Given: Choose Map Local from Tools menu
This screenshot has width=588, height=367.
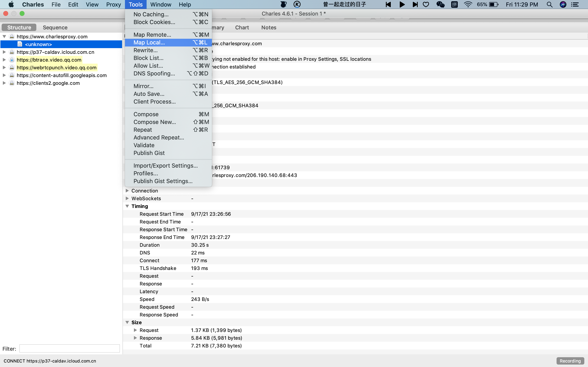Looking at the screenshot, I should [x=149, y=42].
